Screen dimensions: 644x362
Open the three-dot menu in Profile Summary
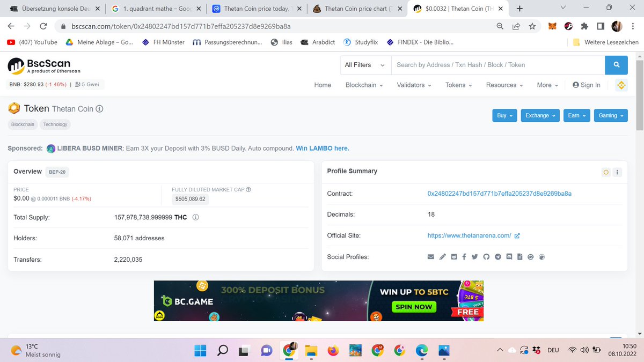click(x=617, y=172)
